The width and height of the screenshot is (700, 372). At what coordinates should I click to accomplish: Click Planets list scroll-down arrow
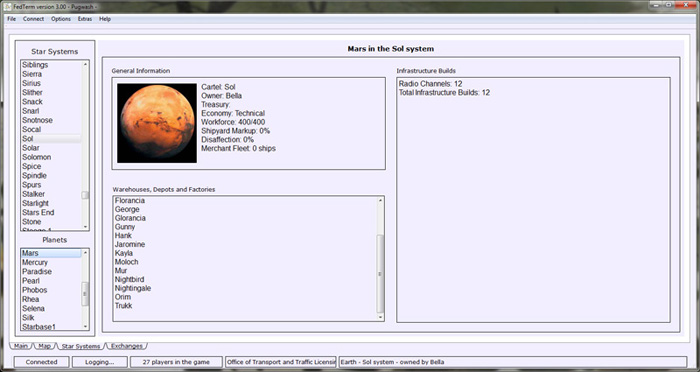click(85, 326)
